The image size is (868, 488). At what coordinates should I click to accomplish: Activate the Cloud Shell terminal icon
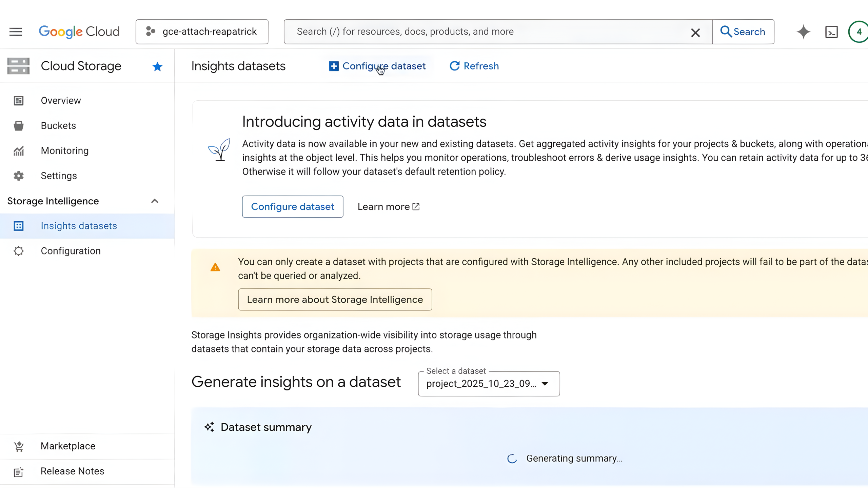tap(831, 32)
